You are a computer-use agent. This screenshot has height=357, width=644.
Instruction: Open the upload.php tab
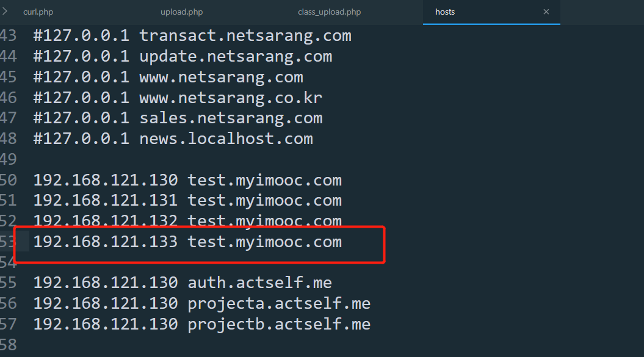(181, 12)
